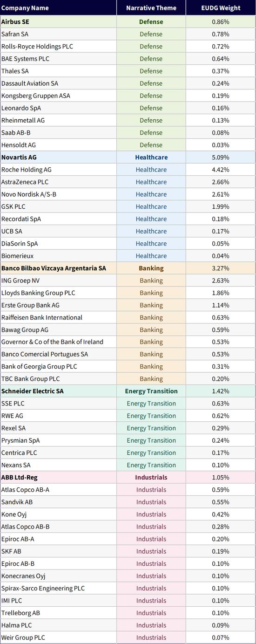Select the Rheinmetall AG row name
Screen dimensions: 256x644
(58, 120)
